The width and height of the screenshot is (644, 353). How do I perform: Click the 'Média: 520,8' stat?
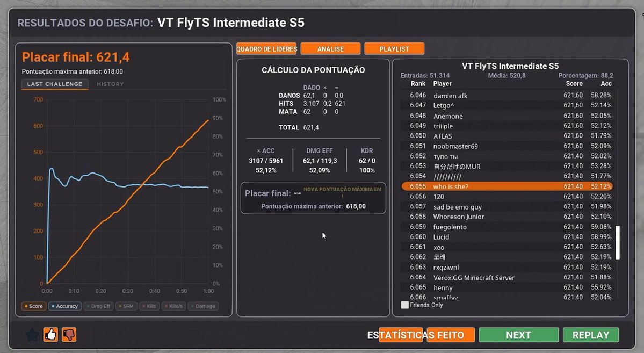coord(507,76)
